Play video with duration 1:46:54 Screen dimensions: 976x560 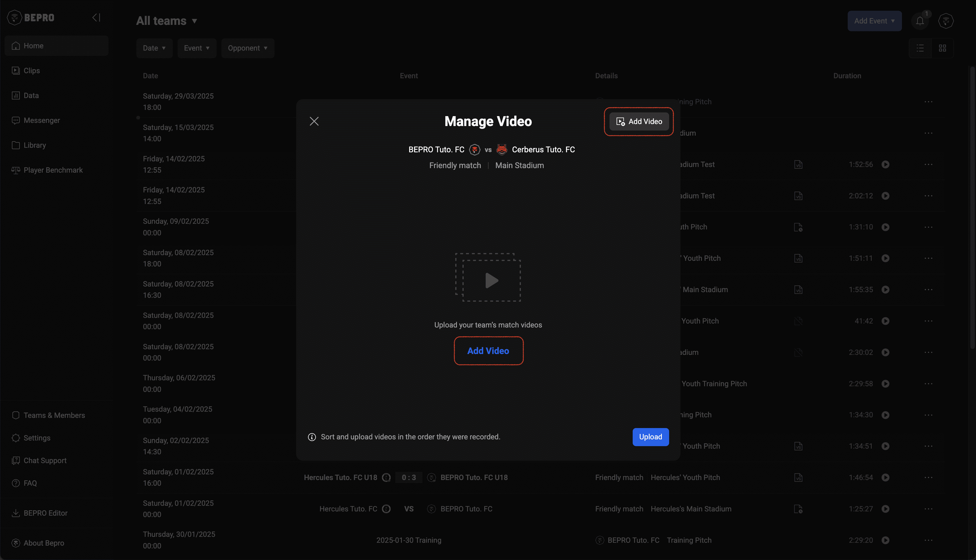click(885, 478)
